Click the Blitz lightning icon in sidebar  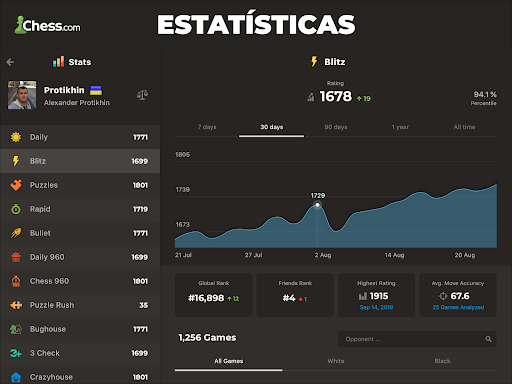(x=16, y=161)
